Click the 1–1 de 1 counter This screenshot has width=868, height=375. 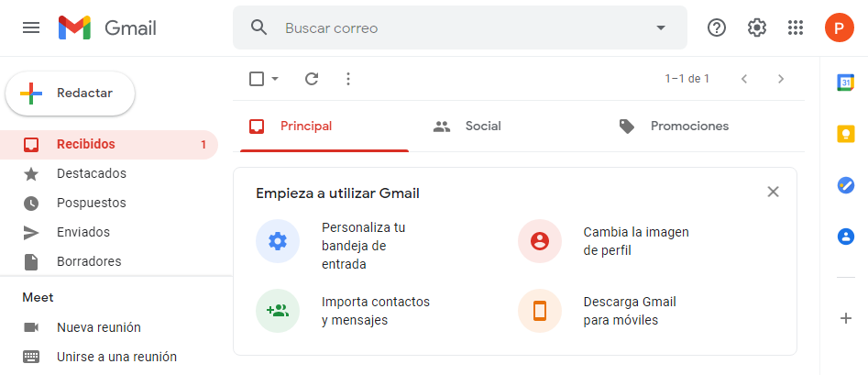click(687, 79)
